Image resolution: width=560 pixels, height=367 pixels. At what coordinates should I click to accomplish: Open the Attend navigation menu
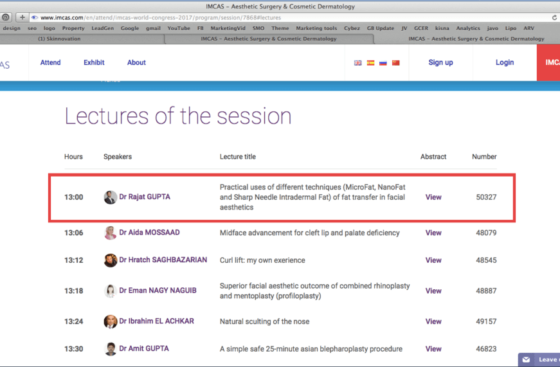tap(50, 62)
